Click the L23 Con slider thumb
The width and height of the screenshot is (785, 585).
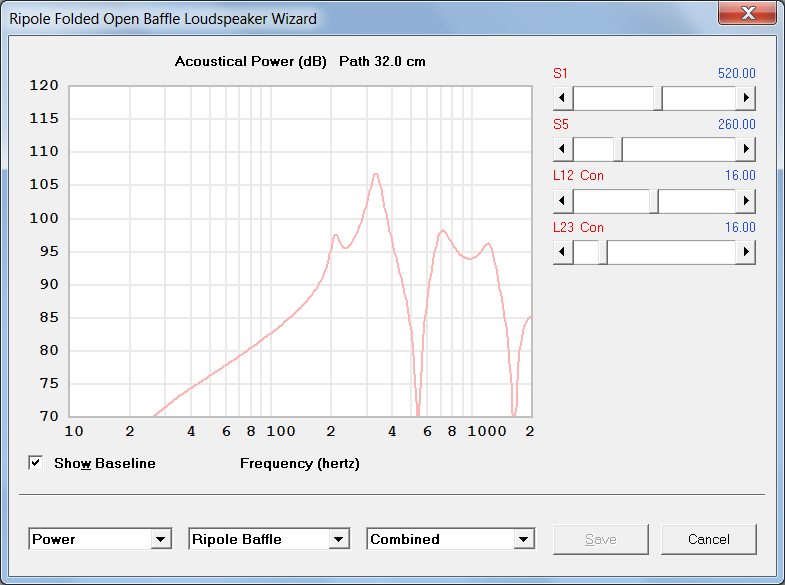click(603, 252)
